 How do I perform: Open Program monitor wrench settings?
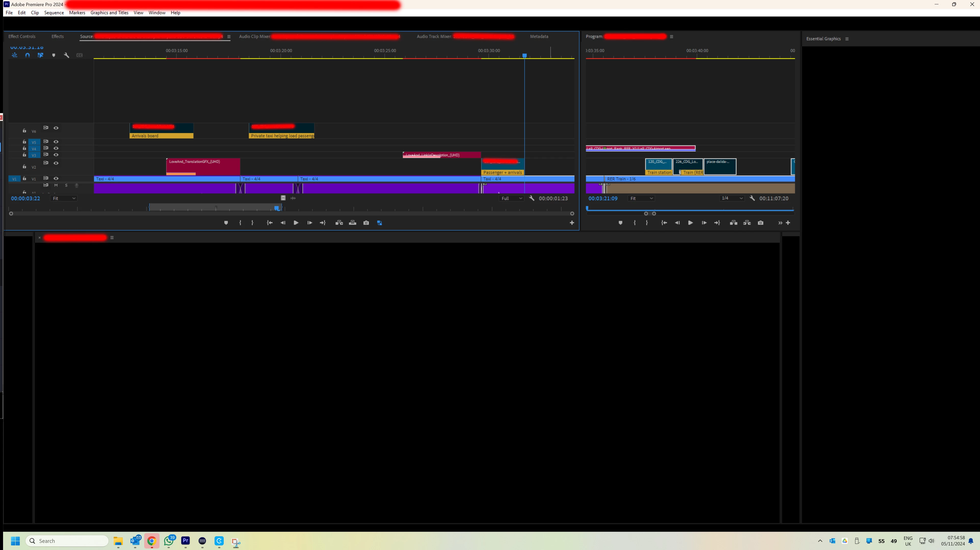click(752, 198)
